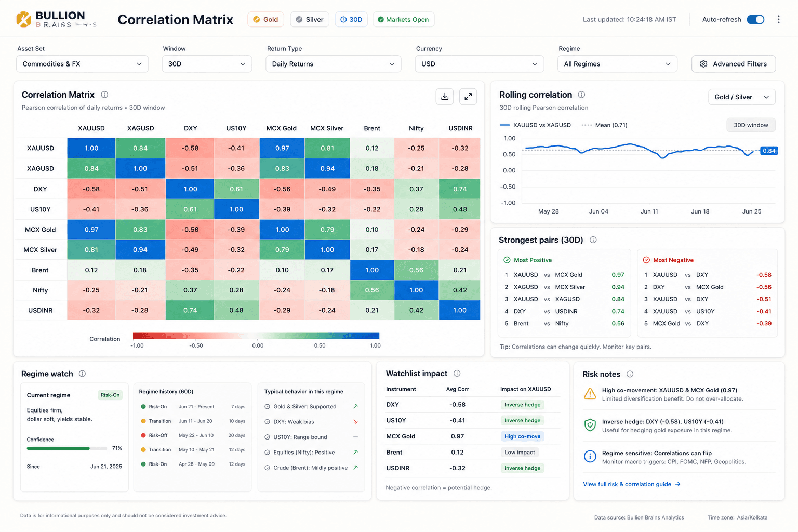The height and width of the screenshot is (532, 798).
Task: Click the correlation color scale legend bar
Action: pyautogui.click(x=256, y=336)
